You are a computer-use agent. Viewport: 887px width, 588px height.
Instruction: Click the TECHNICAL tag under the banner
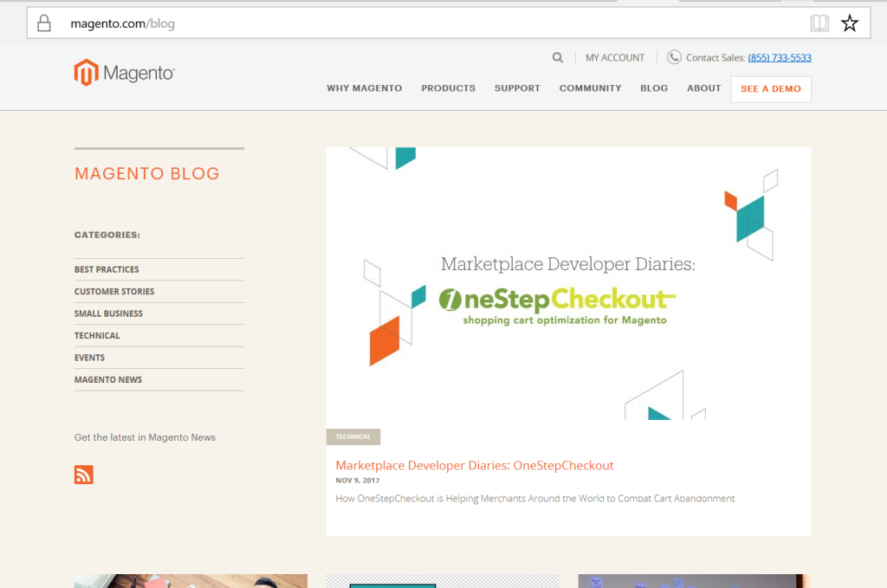click(353, 436)
